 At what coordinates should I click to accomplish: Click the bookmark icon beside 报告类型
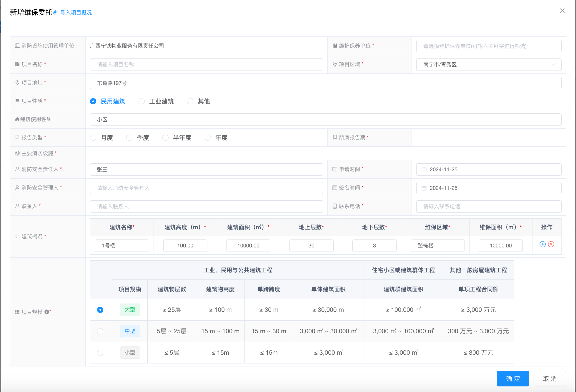(17, 137)
